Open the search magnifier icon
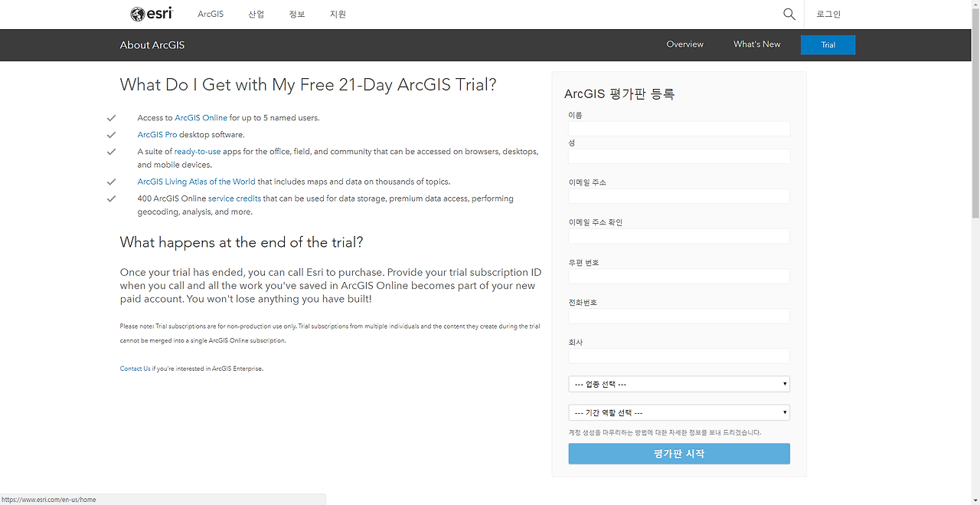 [789, 14]
